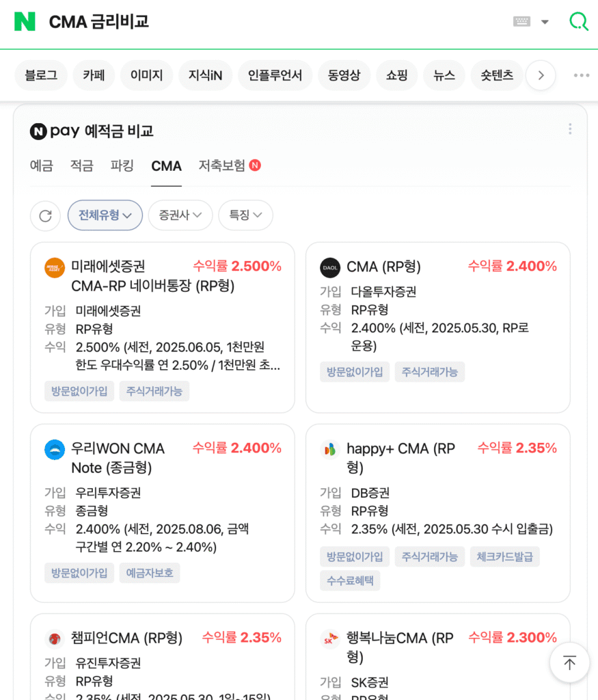Click the Mirae Asset orange logo

55,268
